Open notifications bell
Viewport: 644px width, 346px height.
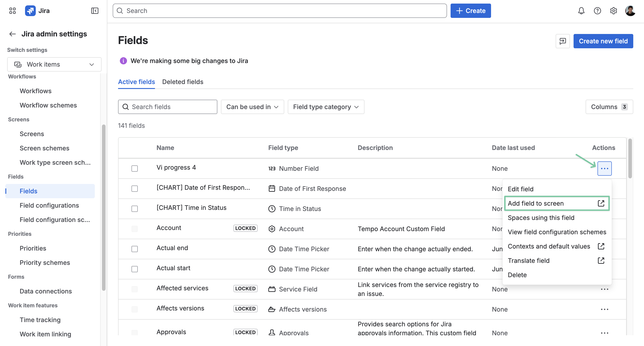pos(581,11)
